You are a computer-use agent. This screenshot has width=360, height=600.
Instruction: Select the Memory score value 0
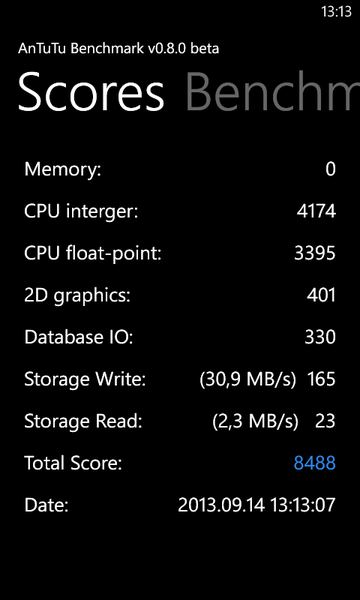331,169
